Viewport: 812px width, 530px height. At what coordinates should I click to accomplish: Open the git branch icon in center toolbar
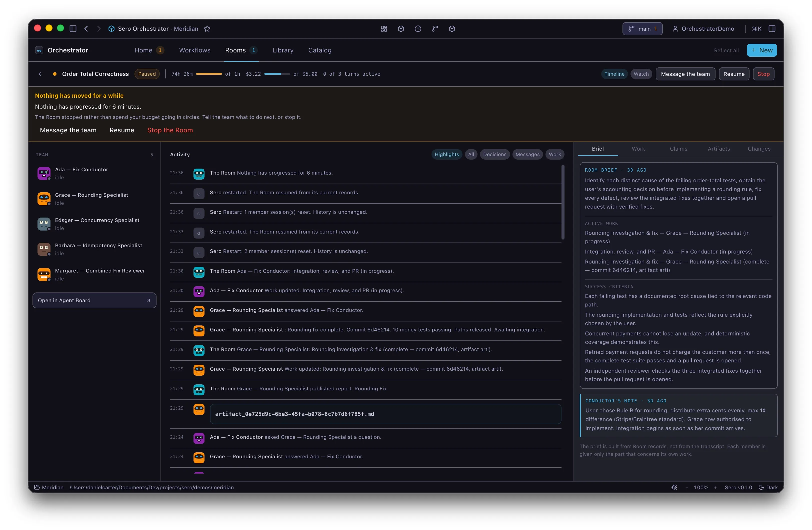(435, 29)
